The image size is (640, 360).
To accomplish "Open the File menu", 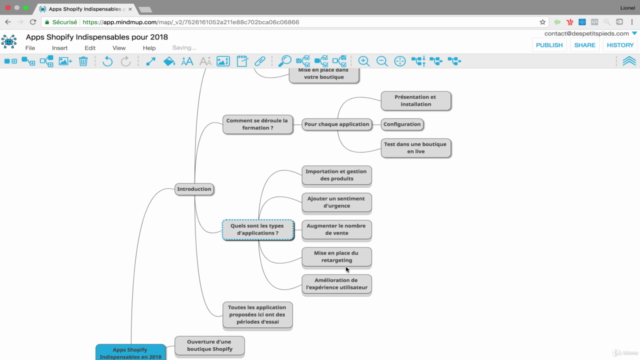I will [x=30, y=48].
